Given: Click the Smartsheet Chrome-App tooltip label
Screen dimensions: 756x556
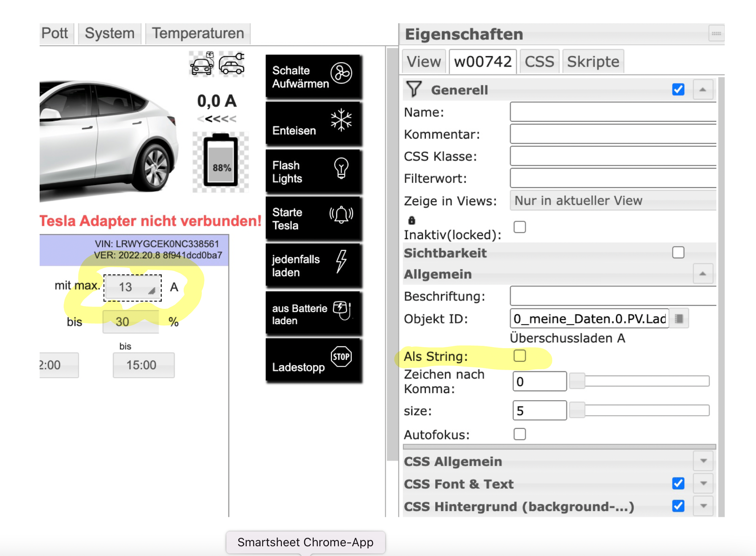Looking at the screenshot, I should 305,542.
